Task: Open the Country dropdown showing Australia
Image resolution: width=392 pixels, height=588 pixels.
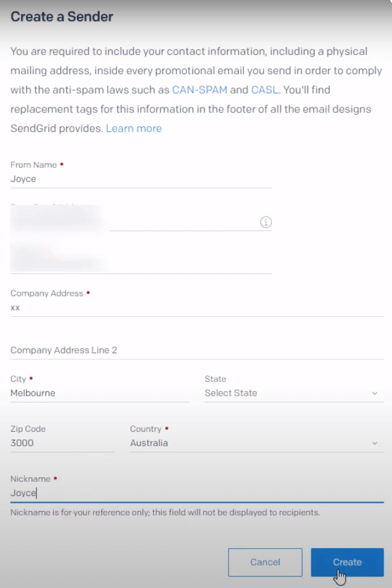Action: (x=248, y=443)
